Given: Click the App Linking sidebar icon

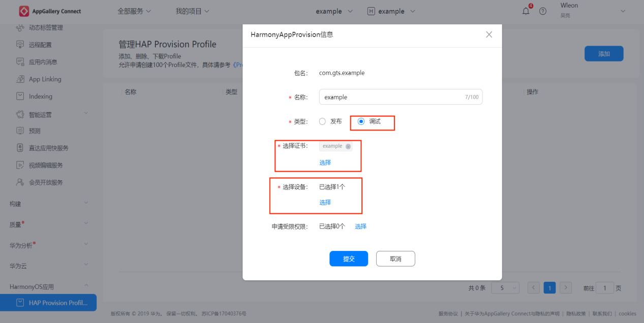Looking at the screenshot, I should 20,79.
